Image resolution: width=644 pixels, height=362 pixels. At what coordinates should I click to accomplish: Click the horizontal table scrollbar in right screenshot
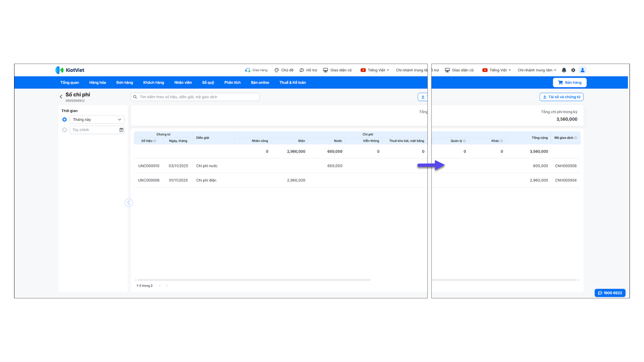[x=504, y=280]
